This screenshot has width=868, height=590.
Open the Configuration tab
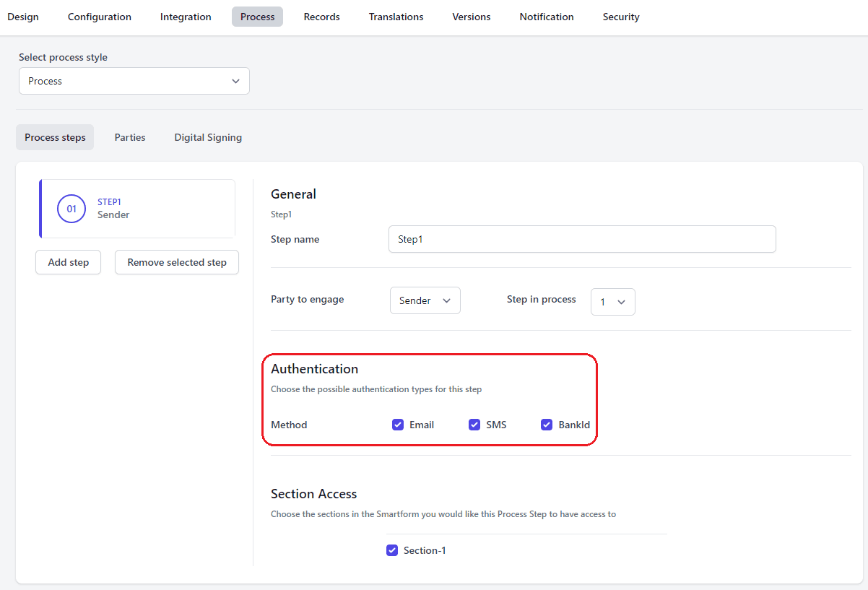coord(100,17)
